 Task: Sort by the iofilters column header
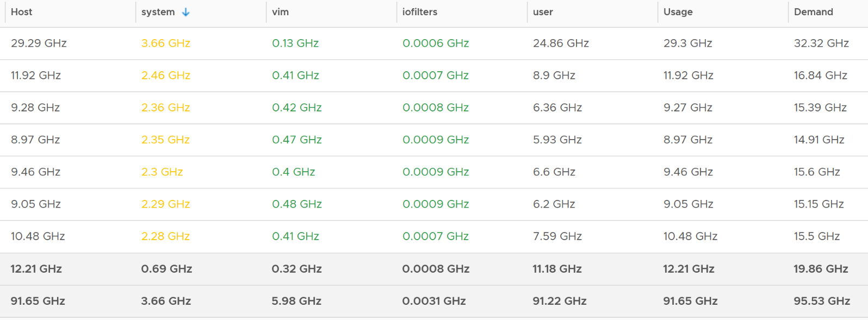419,12
